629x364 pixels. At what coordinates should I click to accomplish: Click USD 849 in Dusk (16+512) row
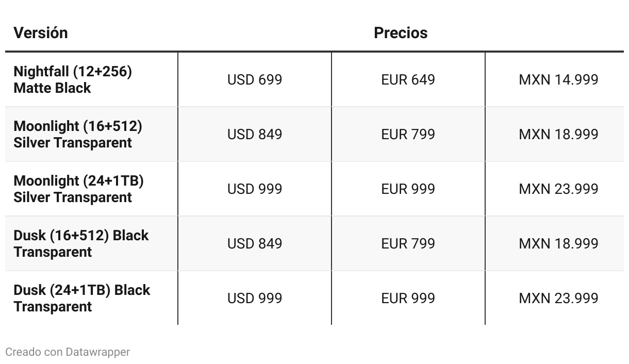(255, 243)
